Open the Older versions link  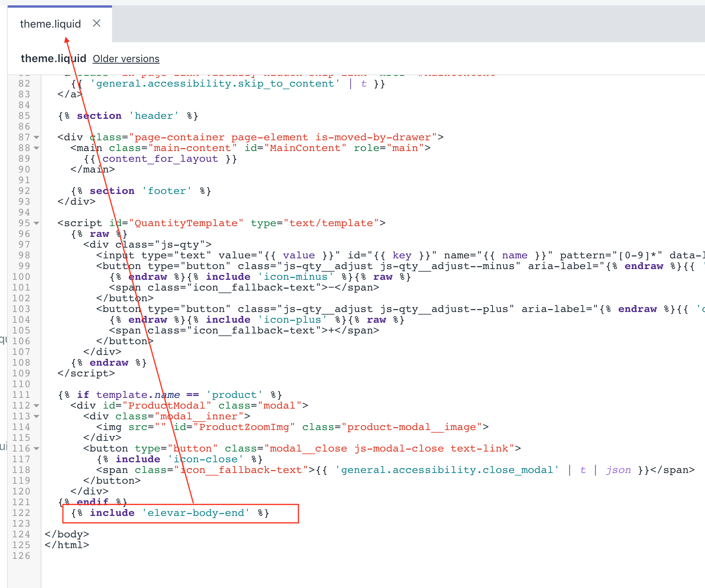[126, 59]
